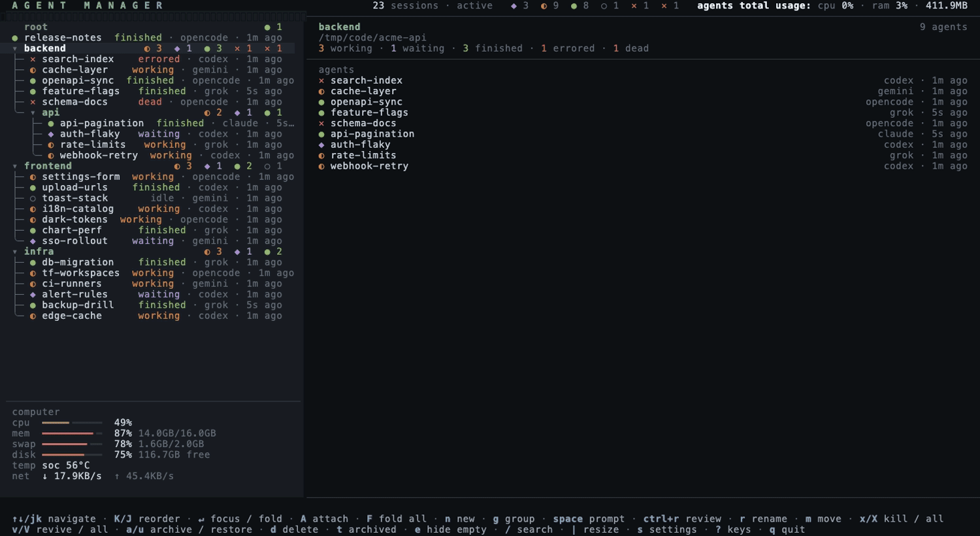Click the "/ search" shortcut hint
980x536 pixels.
pyautogui.click(x=529, y=529)
